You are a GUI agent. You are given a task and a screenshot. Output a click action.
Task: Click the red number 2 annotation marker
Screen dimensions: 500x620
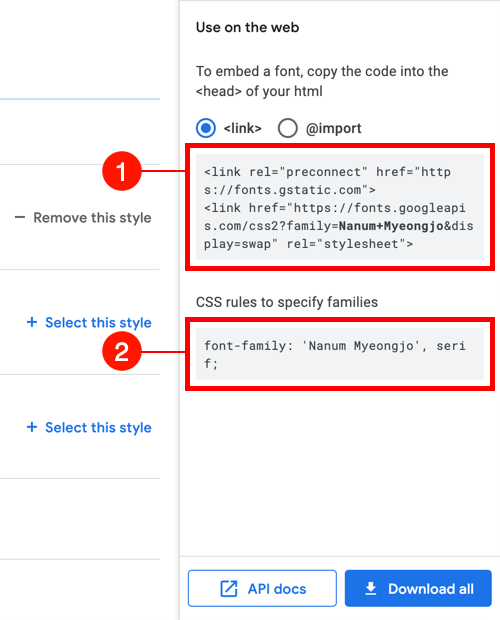coord(122,351)
